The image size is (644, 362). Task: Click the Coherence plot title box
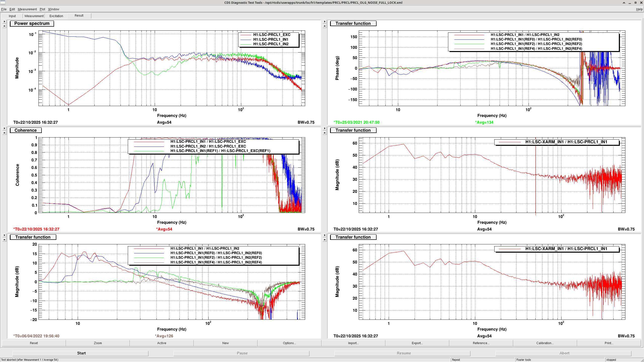point(26,130)
